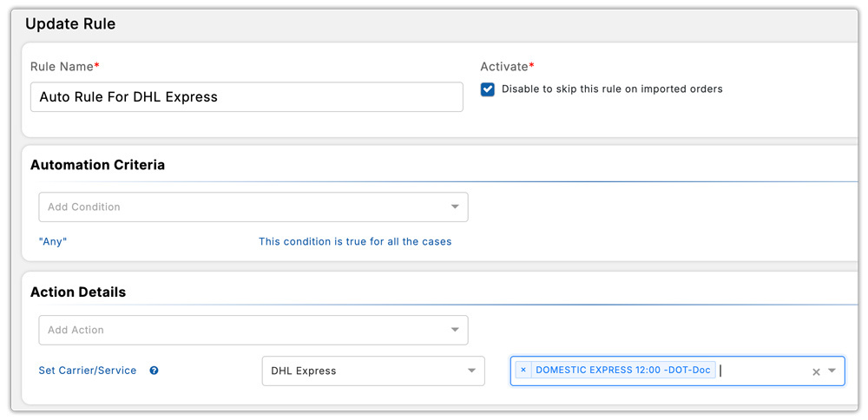This screenshot has height=420, width=868.
Task: Click 'Disable to skip this rule on imported orders'
Action: coord(612,89)
